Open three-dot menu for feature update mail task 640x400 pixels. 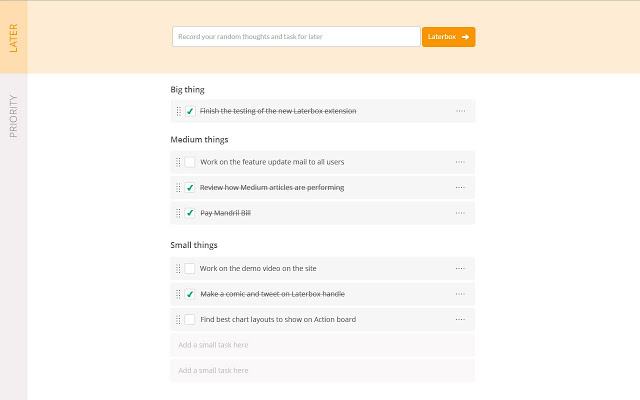[x=460, y=162]
